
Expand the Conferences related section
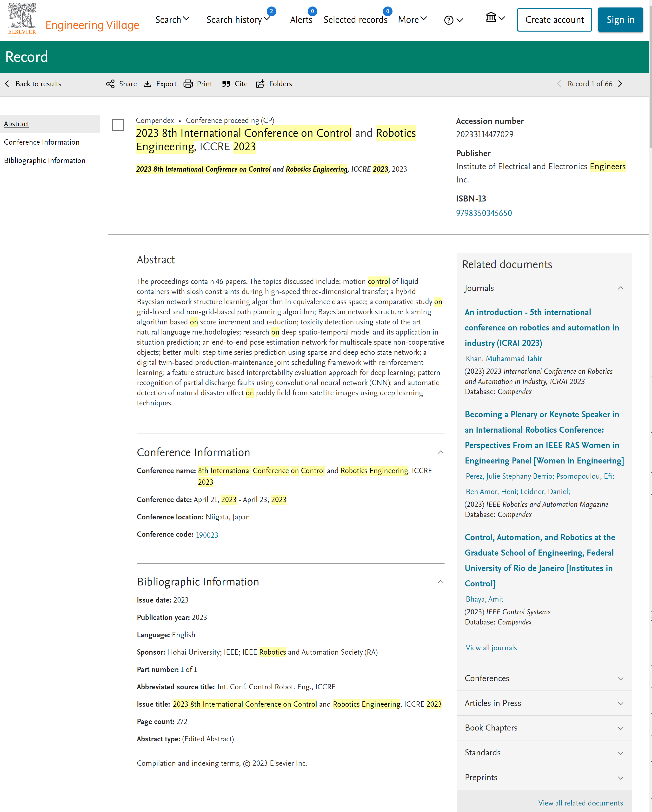click(x=544, y=678)
